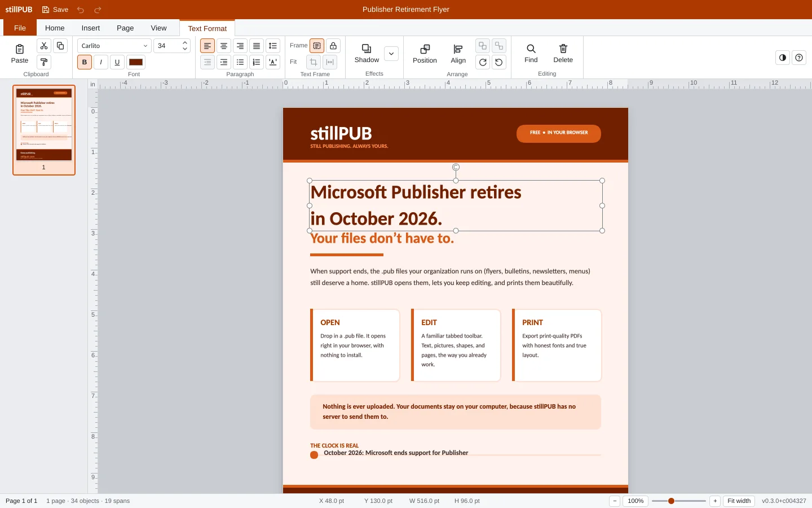Open Find search tool
The height and width of the screenshot is (508, 812).
click(x=531, y=54)
